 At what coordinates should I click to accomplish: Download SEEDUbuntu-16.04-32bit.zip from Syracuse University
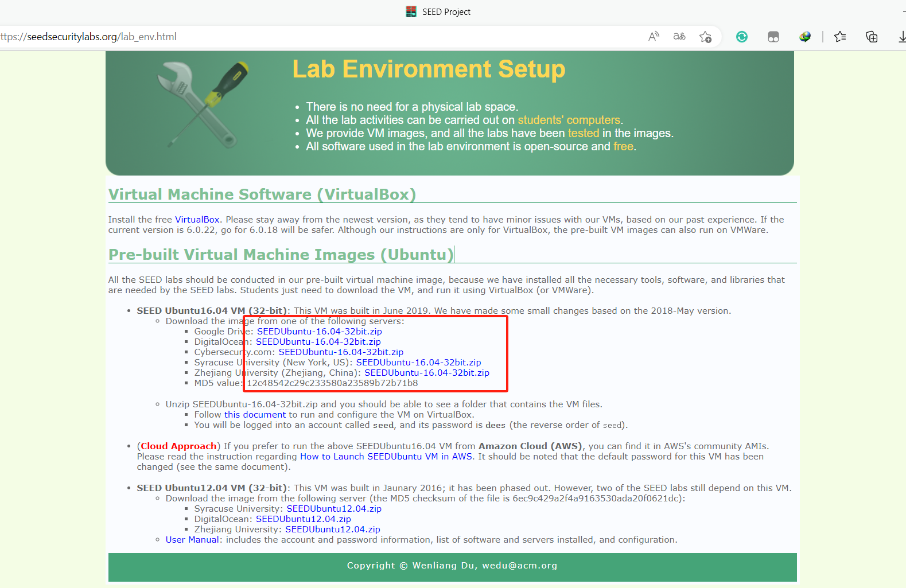(419, 363)
